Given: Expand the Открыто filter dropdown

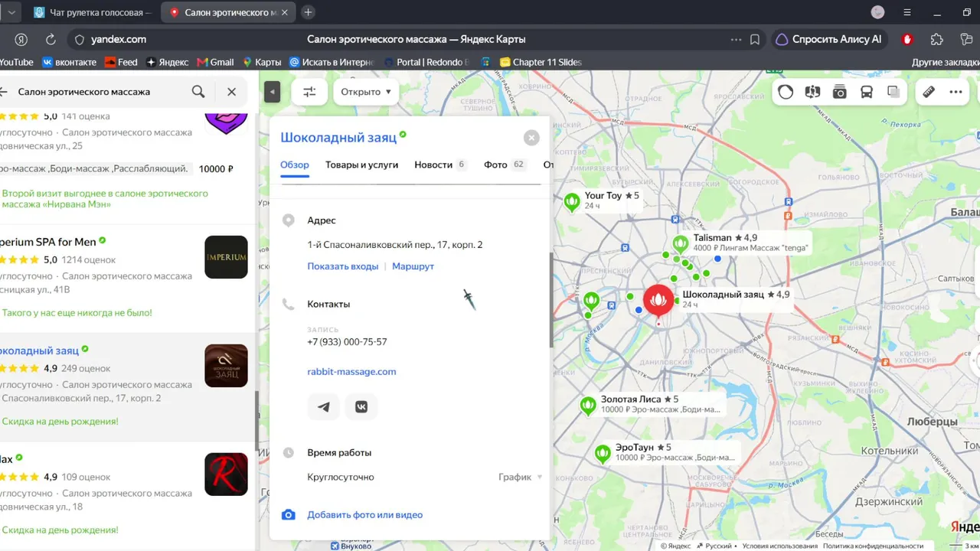Looking at the screenshot, I should click(x=366, y=92).
